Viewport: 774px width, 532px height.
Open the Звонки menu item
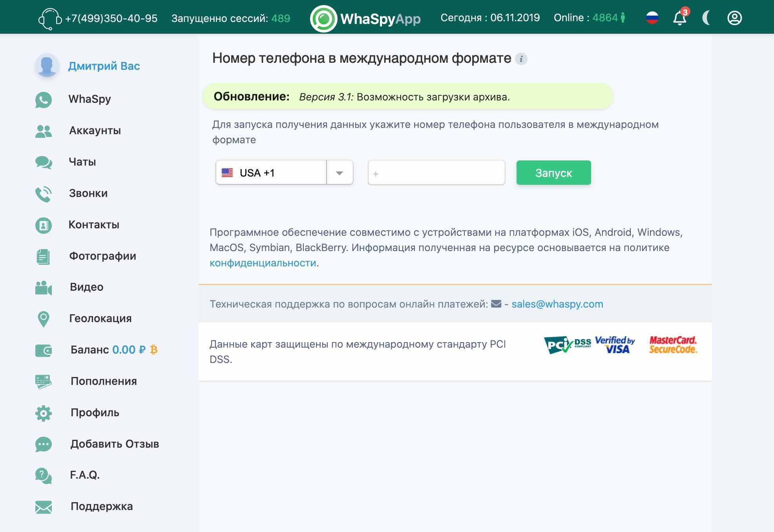click(88, 193)
